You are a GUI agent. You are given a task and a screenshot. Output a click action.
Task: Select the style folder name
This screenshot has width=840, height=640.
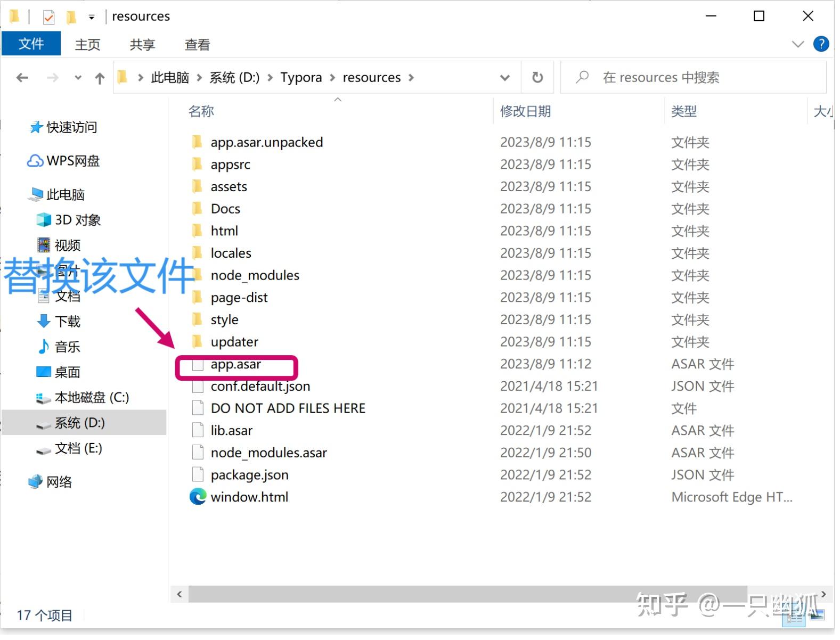click(224, 319)
